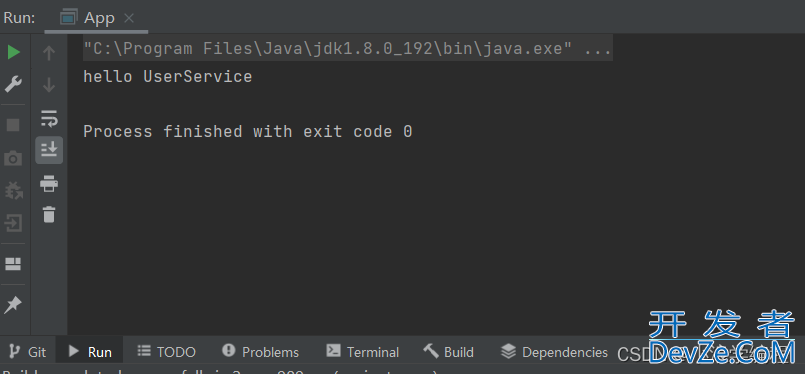Screen dimensions: 805x374
Task: Click the Print console output icon
Action: pyautogui.click(x=49, y=183)
